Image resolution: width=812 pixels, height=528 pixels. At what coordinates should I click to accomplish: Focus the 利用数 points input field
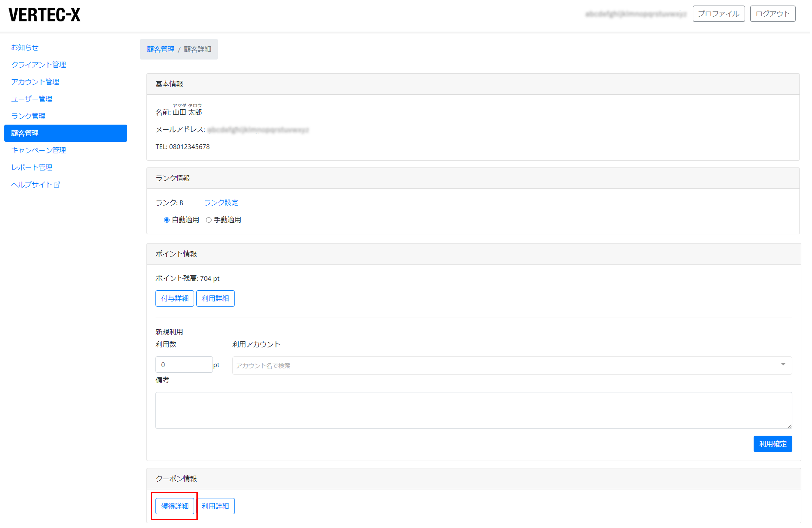pos(184,364)
